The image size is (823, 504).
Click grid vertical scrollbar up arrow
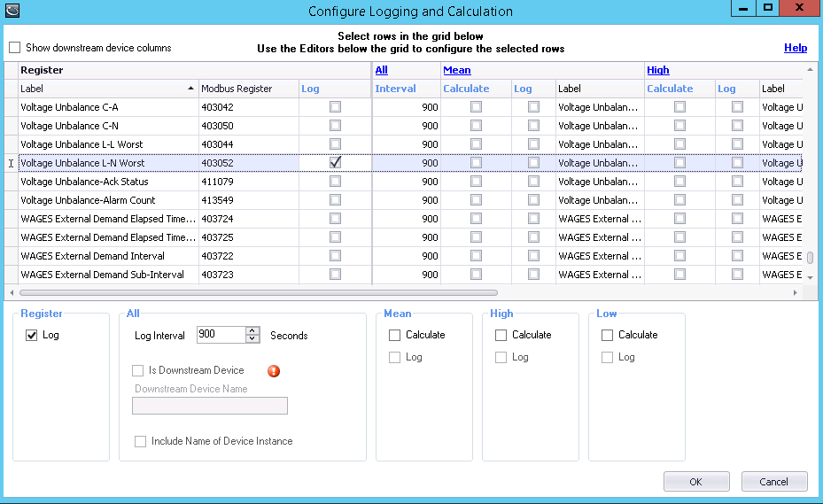click(x=810, y=69)
